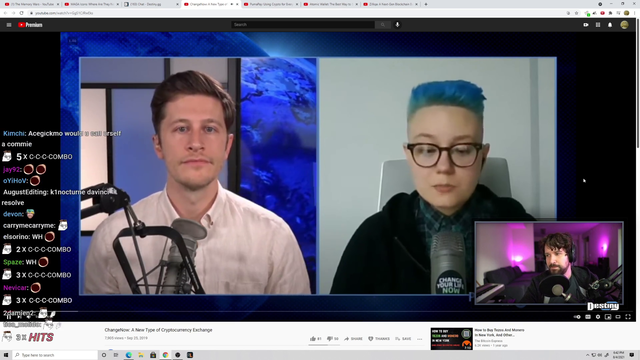This screenshot has height=360, width=640.
Task: Open the Create video camera icon
Action: [586, 25]
